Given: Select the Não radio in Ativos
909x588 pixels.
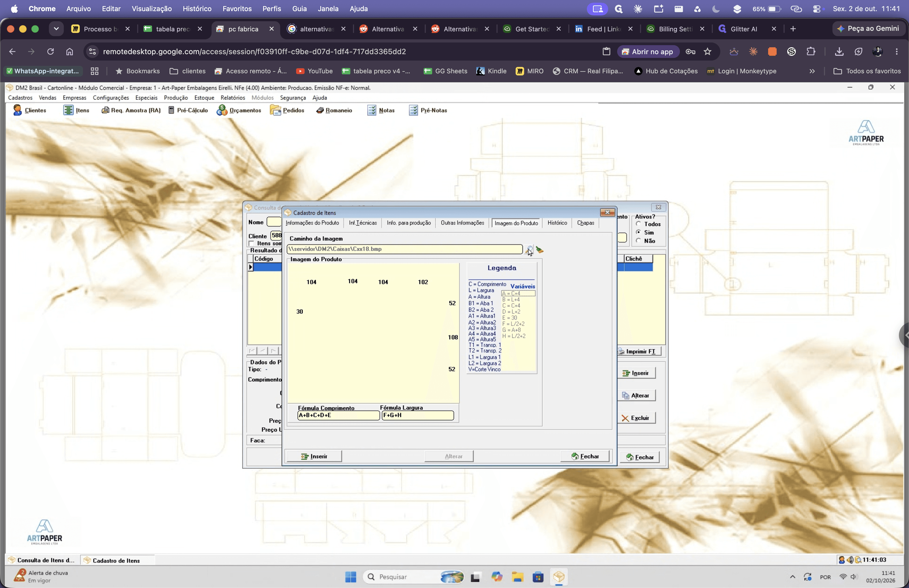Looking at the screenshot, I should 638,240.
